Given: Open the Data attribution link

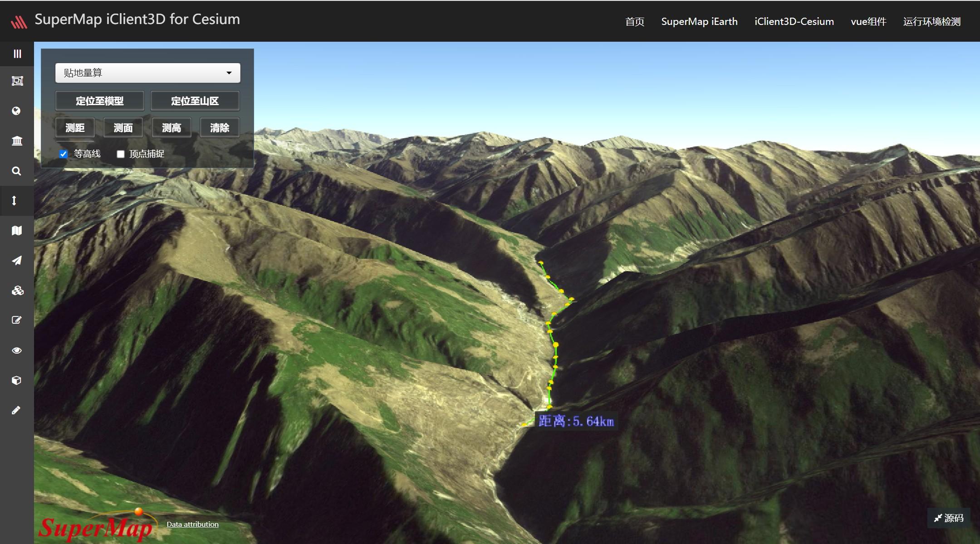Looking at the screenshot, I should (192, 524).
